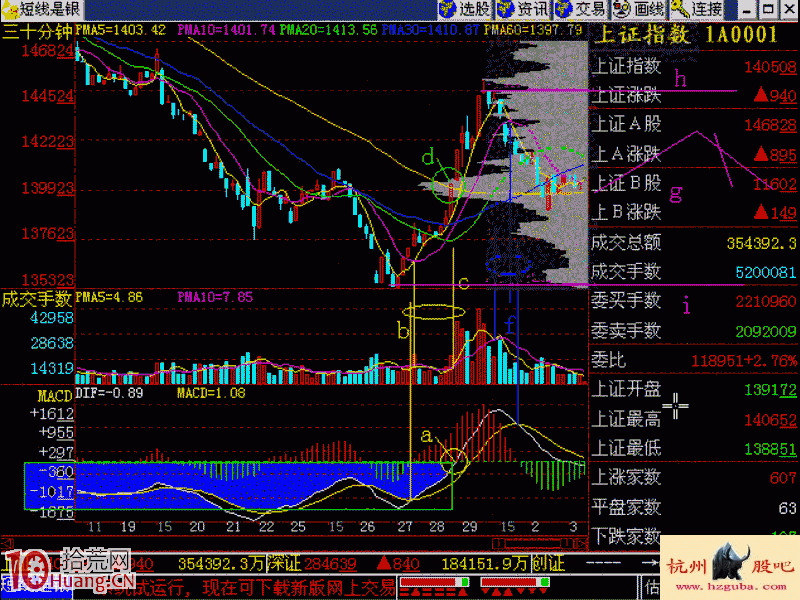Click price axis value 146824
800x600 pixels.
click(x=48, y=51)
